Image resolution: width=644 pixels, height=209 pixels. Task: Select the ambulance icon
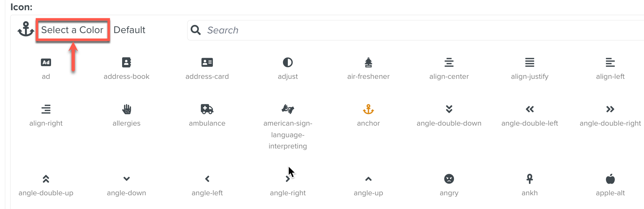[x=207, y=109]
